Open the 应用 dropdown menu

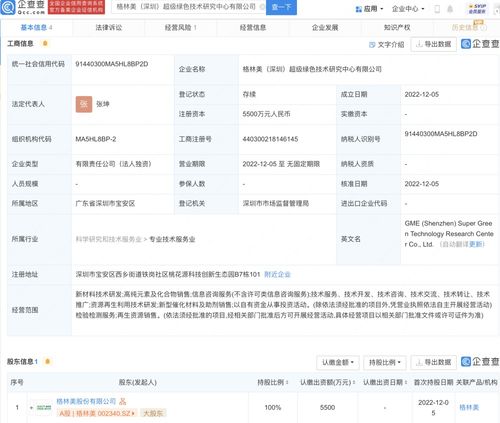[370, 9]
